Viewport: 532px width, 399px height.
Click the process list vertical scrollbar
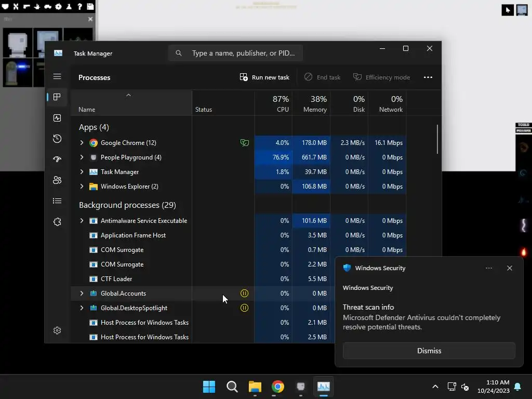pos(437,139)
